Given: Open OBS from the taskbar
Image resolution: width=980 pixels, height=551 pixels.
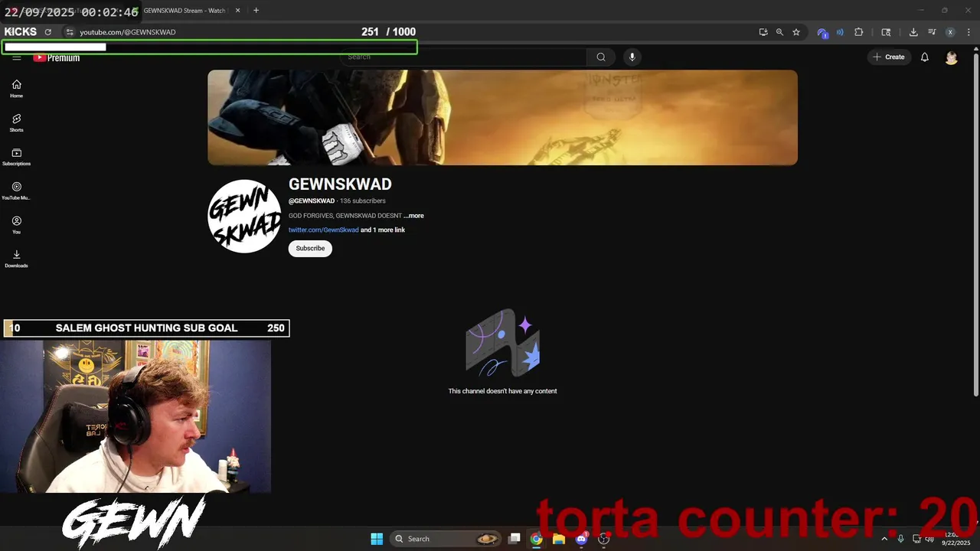Looking at the screenshot, I should click(x=603, y=539).
